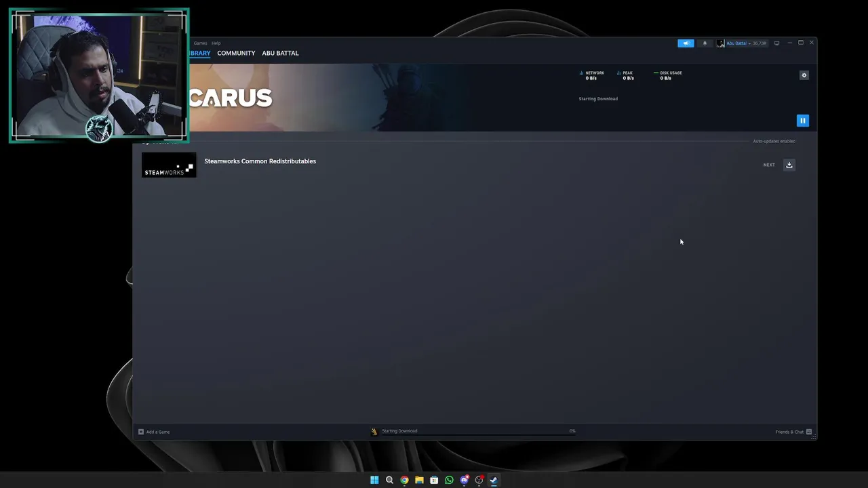Open the notifications bell

(x=705, y=43)
